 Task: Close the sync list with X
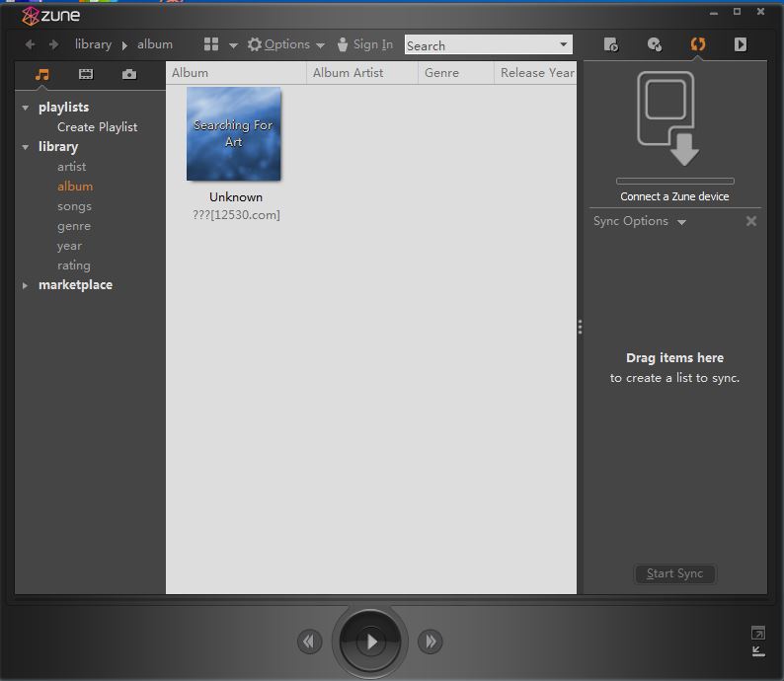click(751, 221)
